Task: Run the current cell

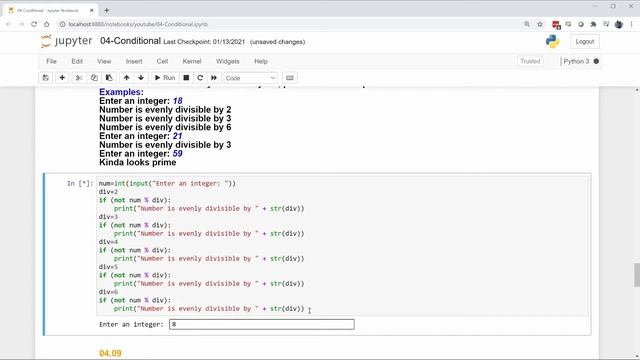Action: (165, 78)
